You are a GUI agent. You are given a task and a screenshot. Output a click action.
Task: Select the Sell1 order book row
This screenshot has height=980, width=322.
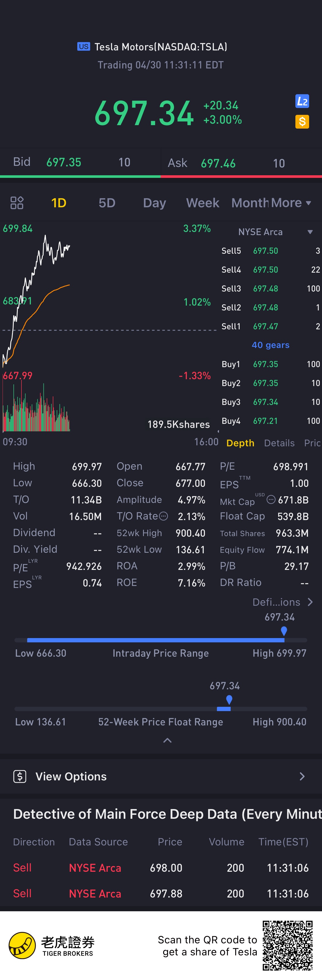(x=271, y=326)
